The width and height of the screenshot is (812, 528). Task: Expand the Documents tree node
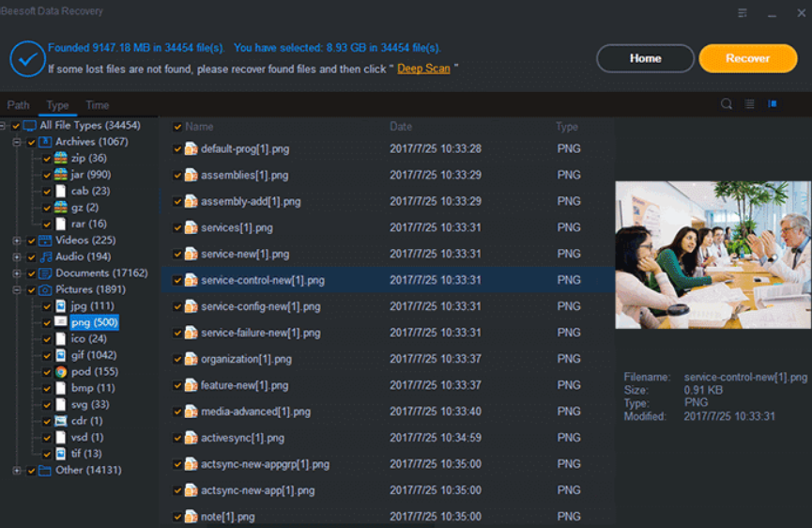click(x=17, y=273)
